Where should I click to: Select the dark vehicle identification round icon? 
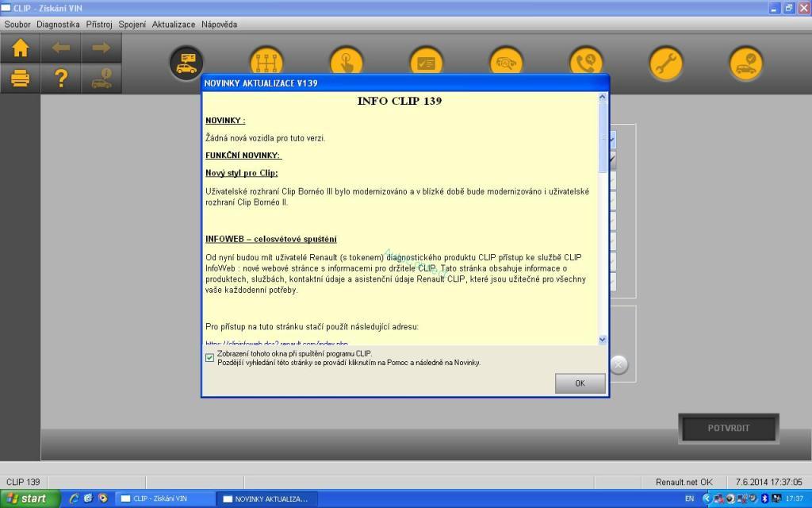coord(186,63)
